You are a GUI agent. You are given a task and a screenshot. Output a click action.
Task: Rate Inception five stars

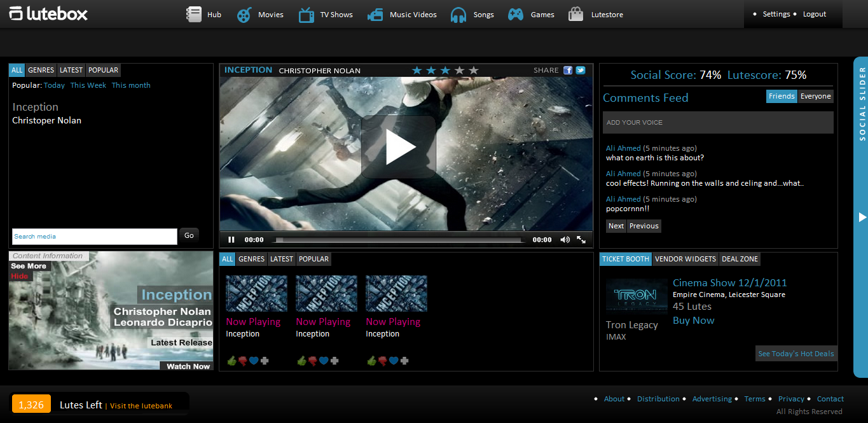point(473,70)
